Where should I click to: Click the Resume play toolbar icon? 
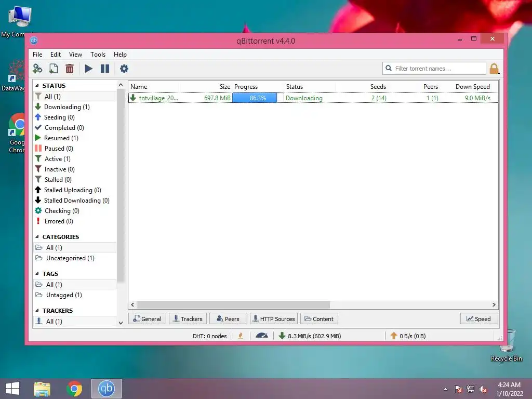coord(88,69)
